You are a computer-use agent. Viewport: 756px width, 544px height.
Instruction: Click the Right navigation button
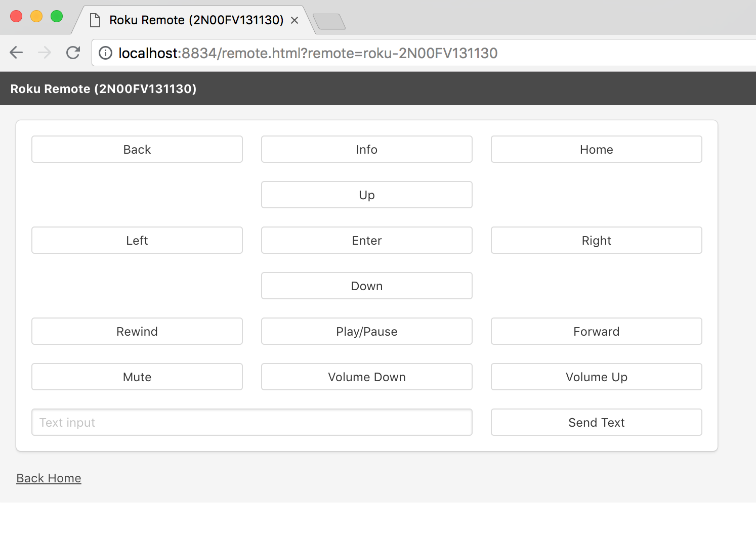tap(597, 240)
